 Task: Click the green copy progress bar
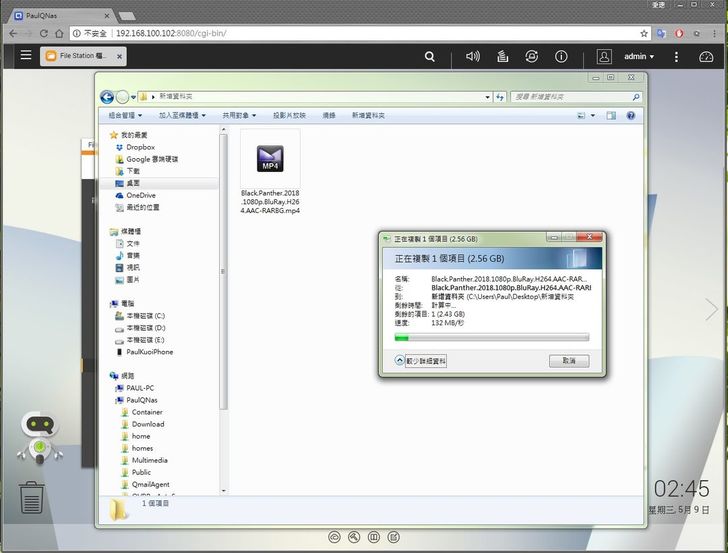(x=491, y=338)
